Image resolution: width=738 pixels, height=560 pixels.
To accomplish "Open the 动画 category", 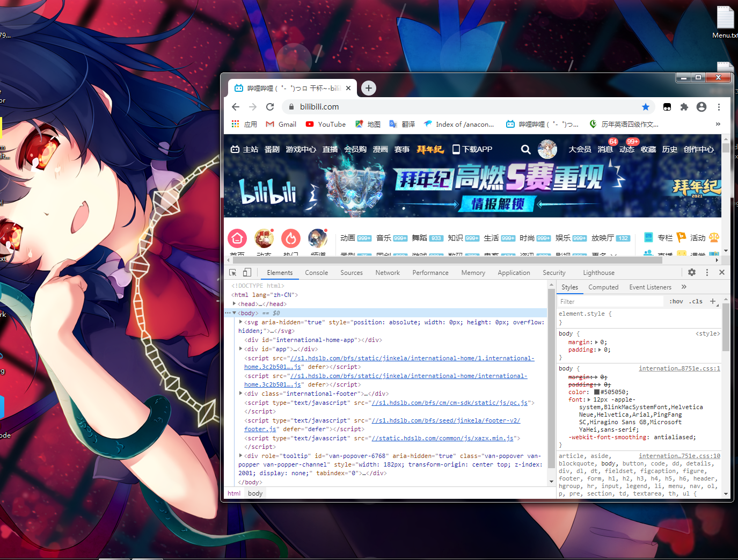I will 348,238.
